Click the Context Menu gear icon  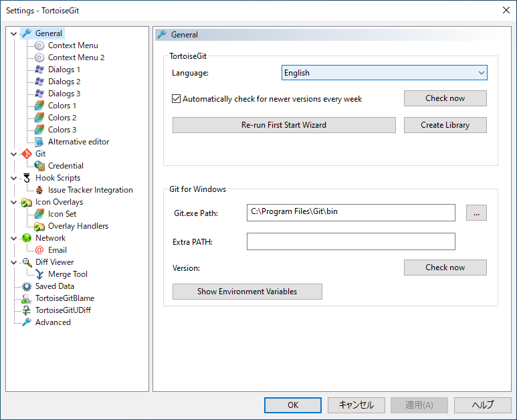39,45
